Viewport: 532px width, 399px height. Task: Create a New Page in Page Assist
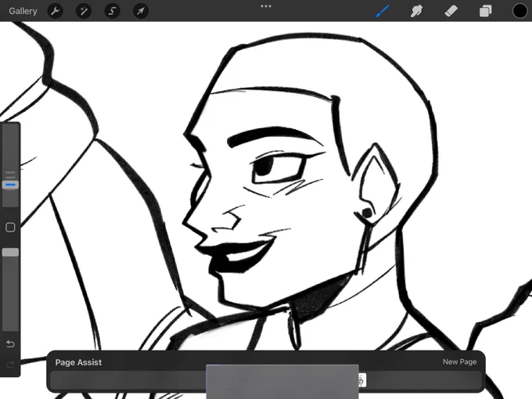[x=459, y=362]
